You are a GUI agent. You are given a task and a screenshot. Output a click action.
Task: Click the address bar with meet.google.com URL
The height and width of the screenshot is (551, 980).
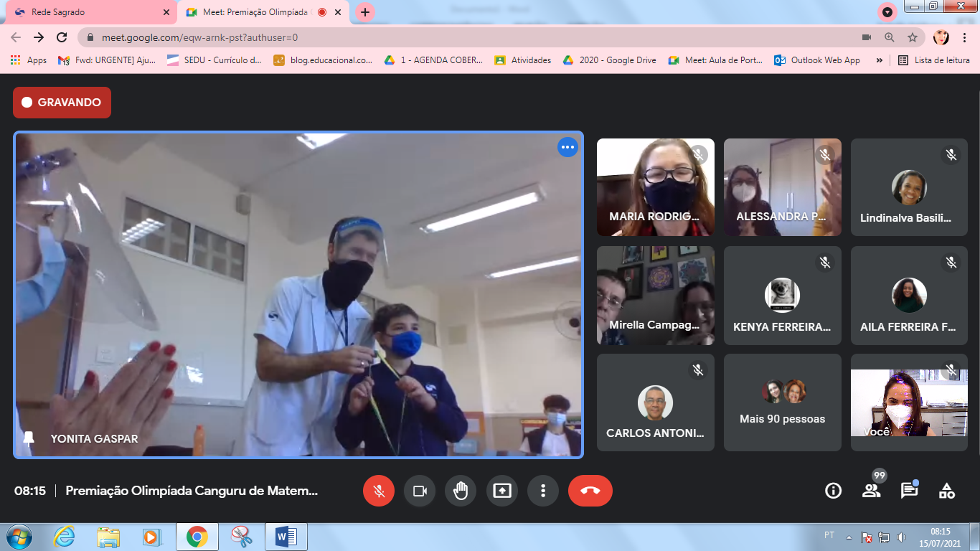501,37
